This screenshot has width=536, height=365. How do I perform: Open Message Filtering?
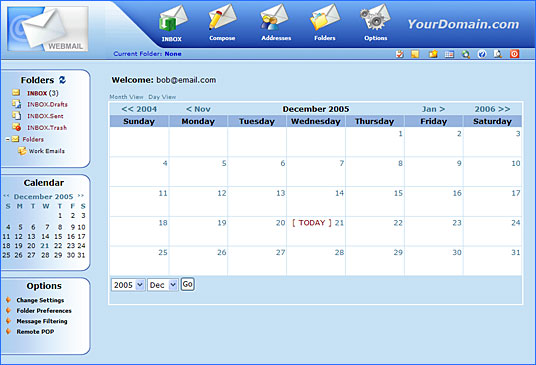point(42,321)
